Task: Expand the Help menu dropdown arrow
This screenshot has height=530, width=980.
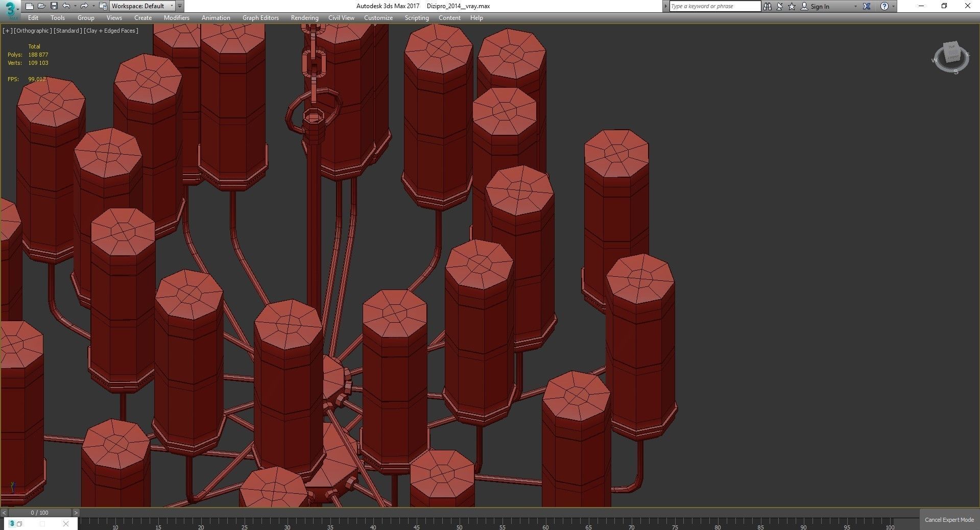Action: tap(893, 7)
